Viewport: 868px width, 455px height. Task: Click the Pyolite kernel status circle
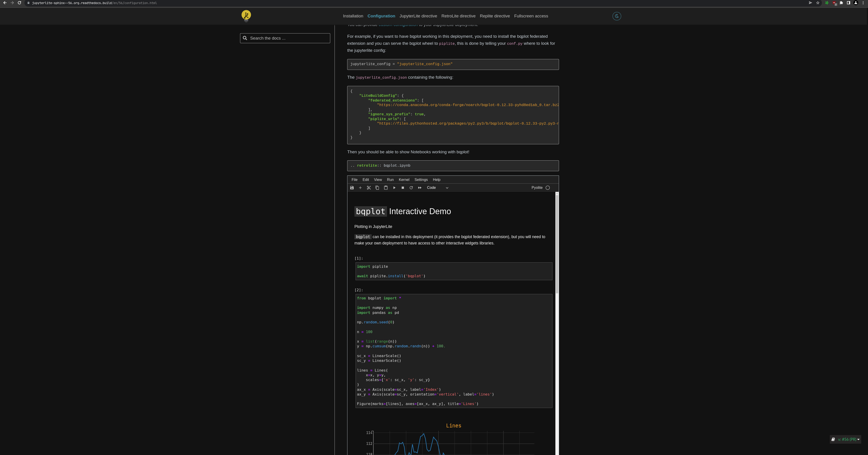pyautogui.click(x=547, y=188)
